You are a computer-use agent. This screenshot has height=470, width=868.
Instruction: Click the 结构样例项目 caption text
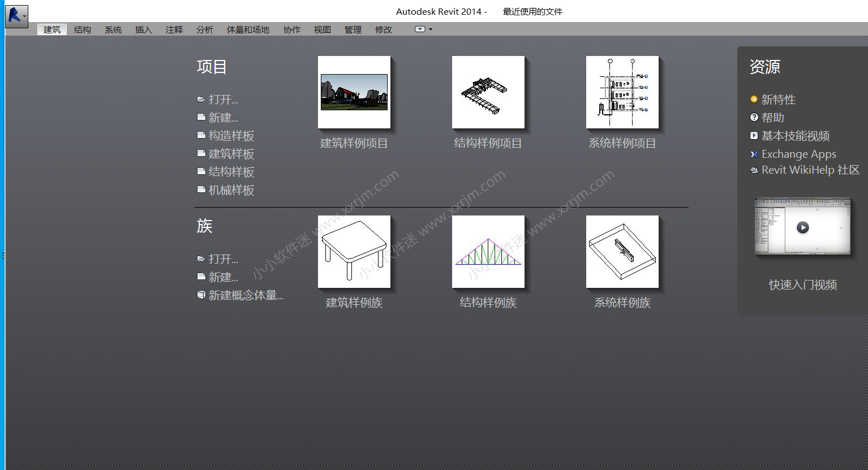point(488,143)
